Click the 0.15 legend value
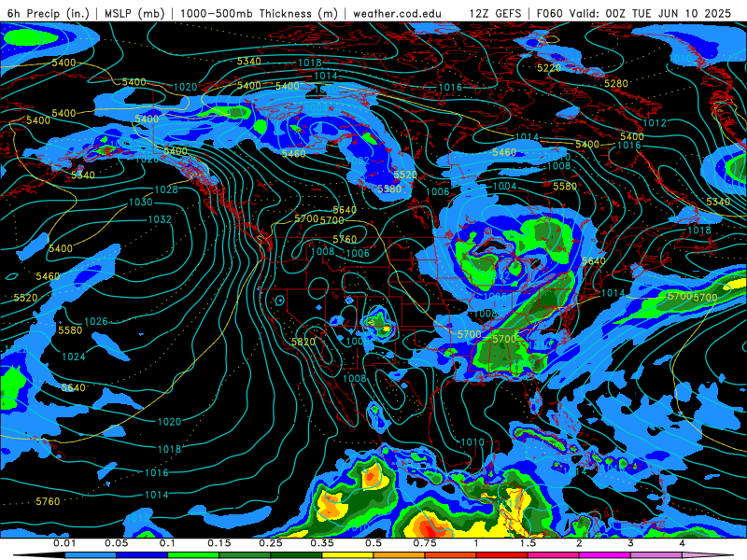The height and width of the screenshot is (560, 747). pos(219,543)
